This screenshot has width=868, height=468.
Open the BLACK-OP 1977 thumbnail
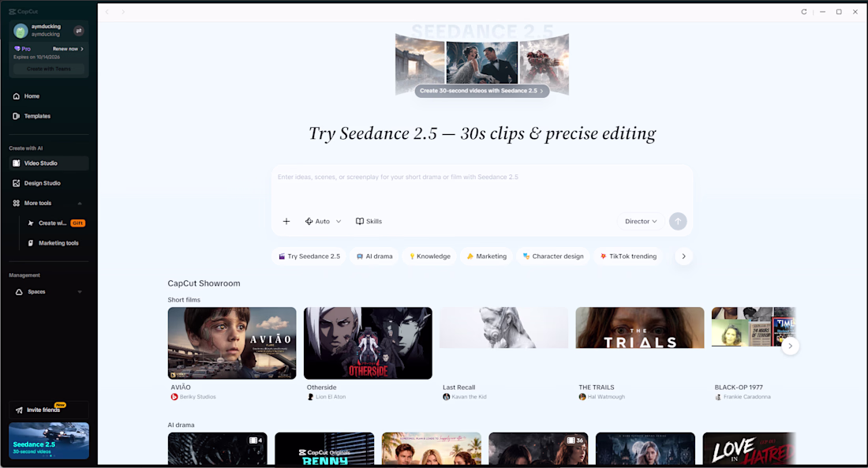(x=754, y=328)
